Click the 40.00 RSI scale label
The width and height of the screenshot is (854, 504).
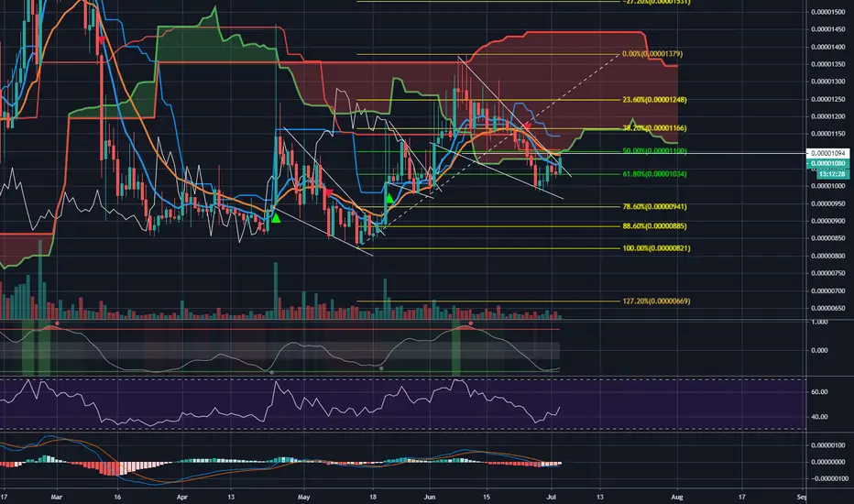(819, 417)
